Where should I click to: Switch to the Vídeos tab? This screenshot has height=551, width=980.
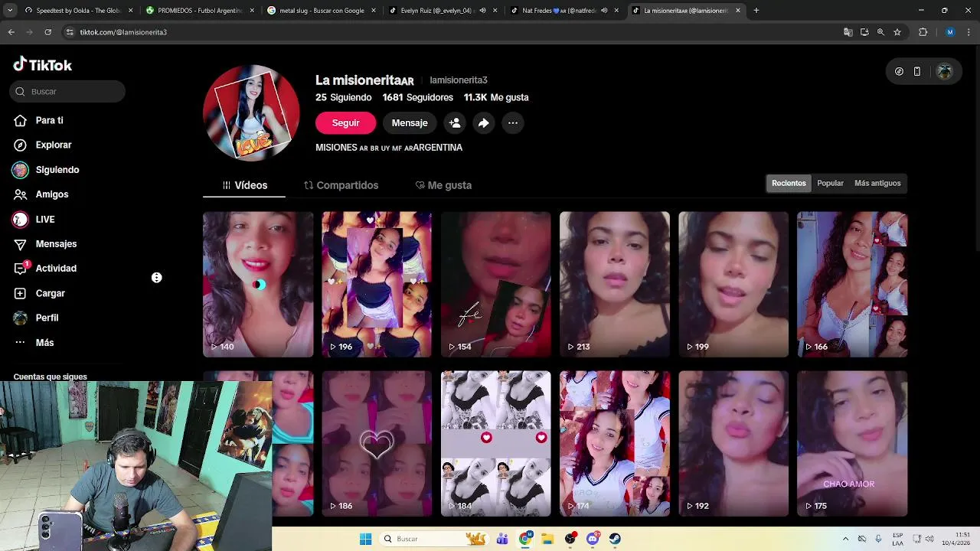(x=244, y=185)
